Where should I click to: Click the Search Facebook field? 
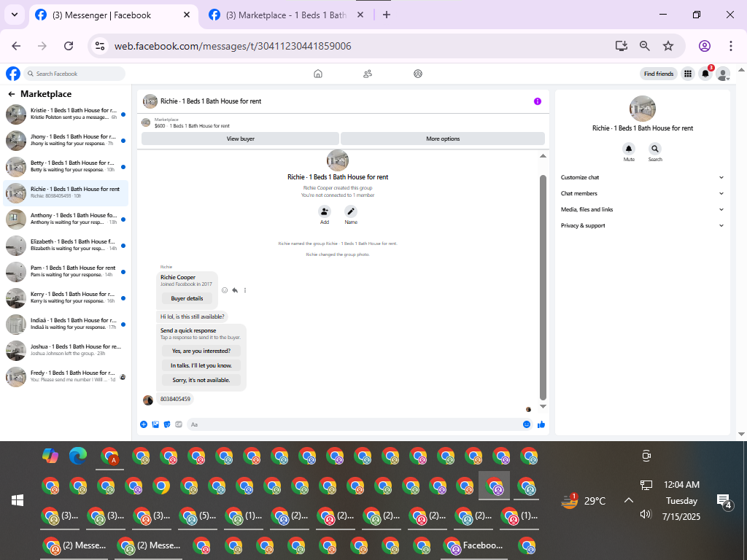point(75,74)
